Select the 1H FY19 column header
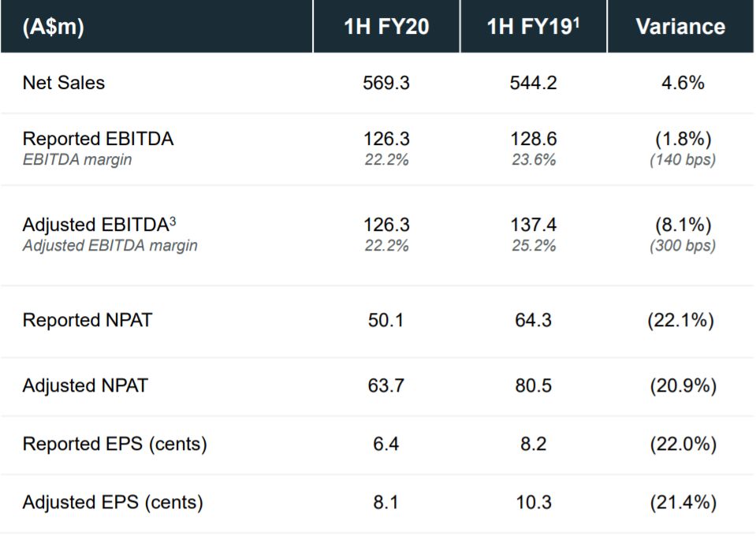This screenshot has width=756, height=558. point(533,27)
